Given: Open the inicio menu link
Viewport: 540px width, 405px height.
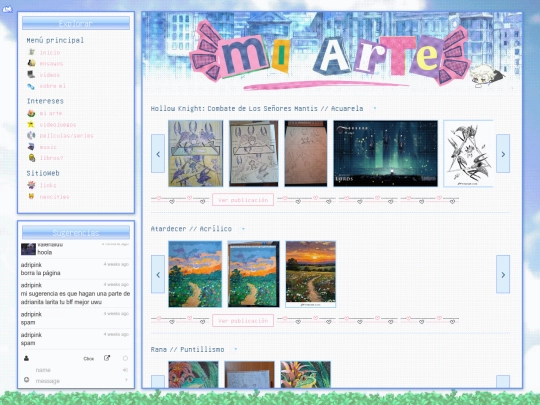Looking at the screenshot, I should tap(50, 52).
